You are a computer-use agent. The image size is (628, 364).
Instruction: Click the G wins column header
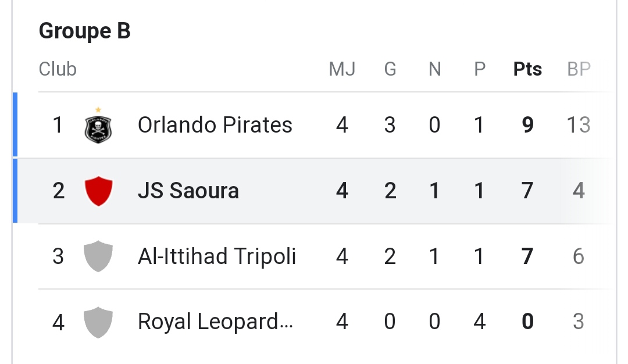point(390,69)
